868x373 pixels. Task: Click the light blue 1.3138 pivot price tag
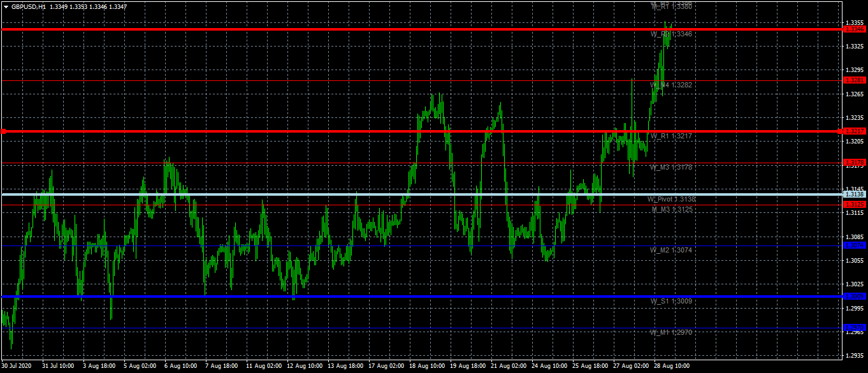854,194
